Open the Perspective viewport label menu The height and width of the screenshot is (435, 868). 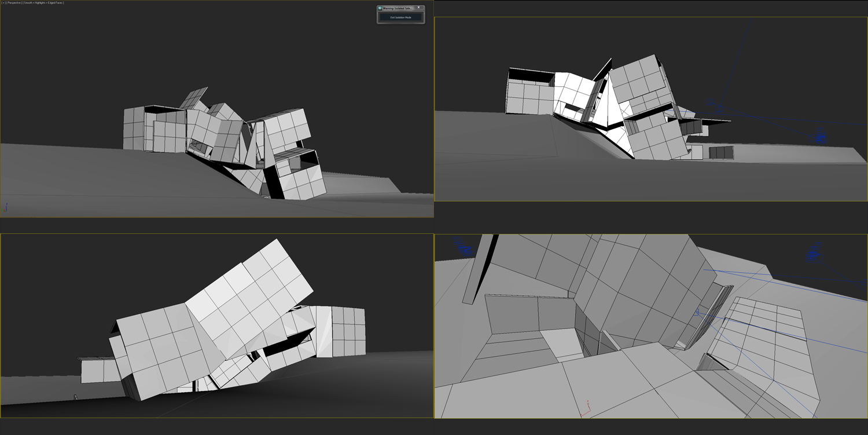click(x=15, y=3)
